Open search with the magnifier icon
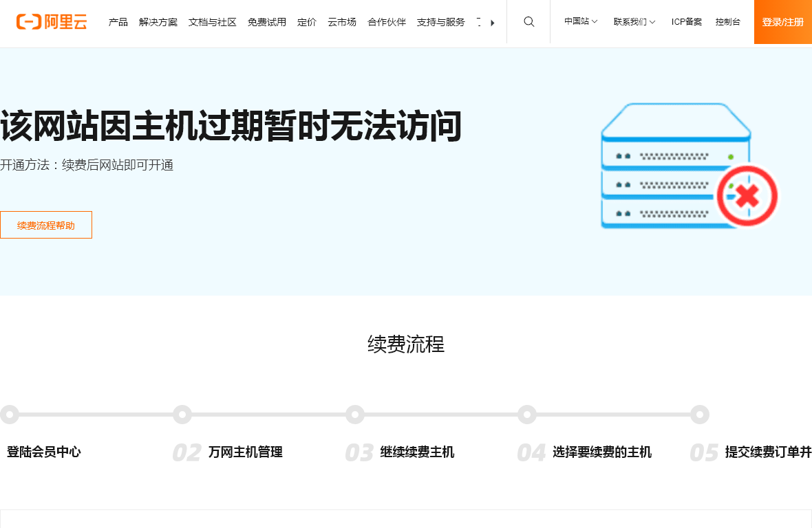Viewport: 812px width, 528px height. (x=528, y=22)
